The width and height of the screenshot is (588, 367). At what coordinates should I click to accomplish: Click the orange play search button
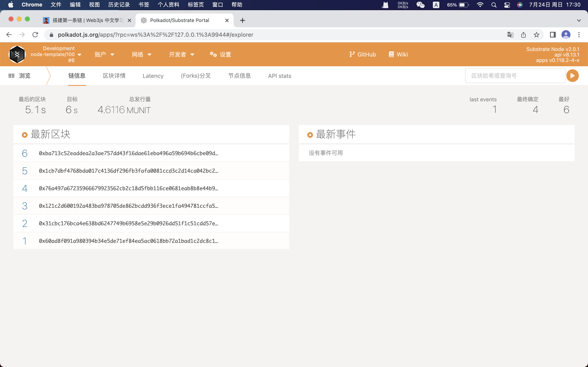572,76
